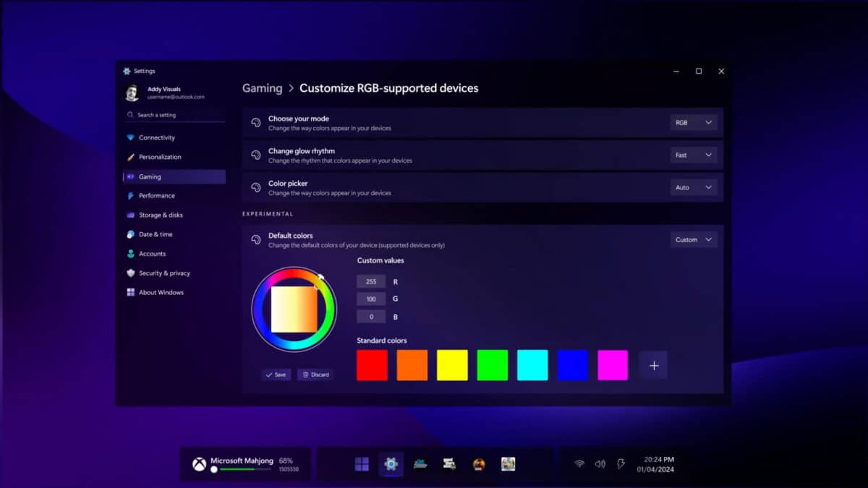Add a new standard color with plus button
Screen dimensions: 868x488
click(652, 364)
